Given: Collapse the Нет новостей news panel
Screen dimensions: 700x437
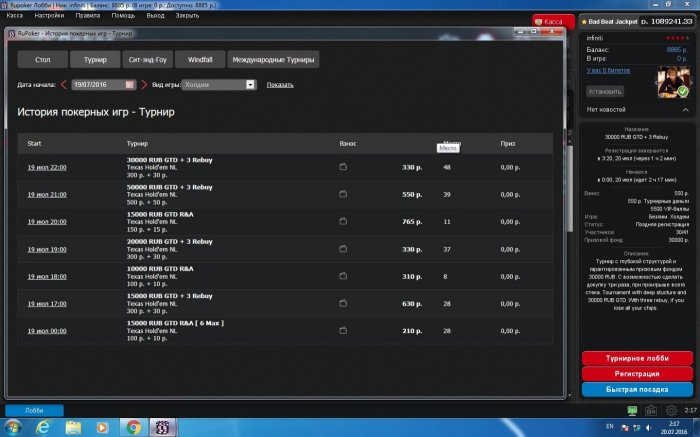Looking at the screenshot, I should [685, 110].
